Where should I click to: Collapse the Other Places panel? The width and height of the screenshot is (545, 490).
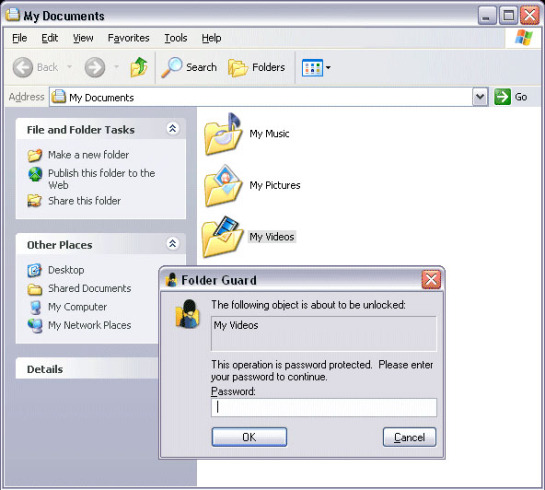pyautogui.click(x=172, y=244)
